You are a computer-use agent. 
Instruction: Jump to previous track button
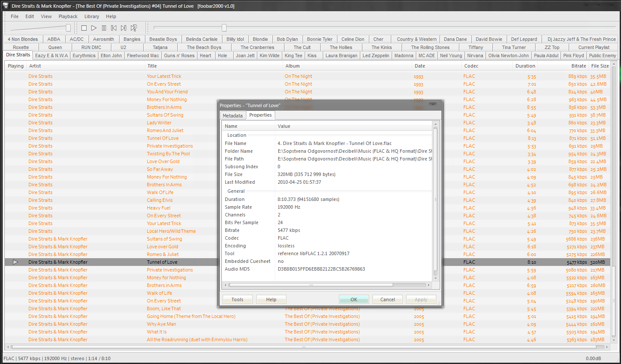tap(114, 28)
